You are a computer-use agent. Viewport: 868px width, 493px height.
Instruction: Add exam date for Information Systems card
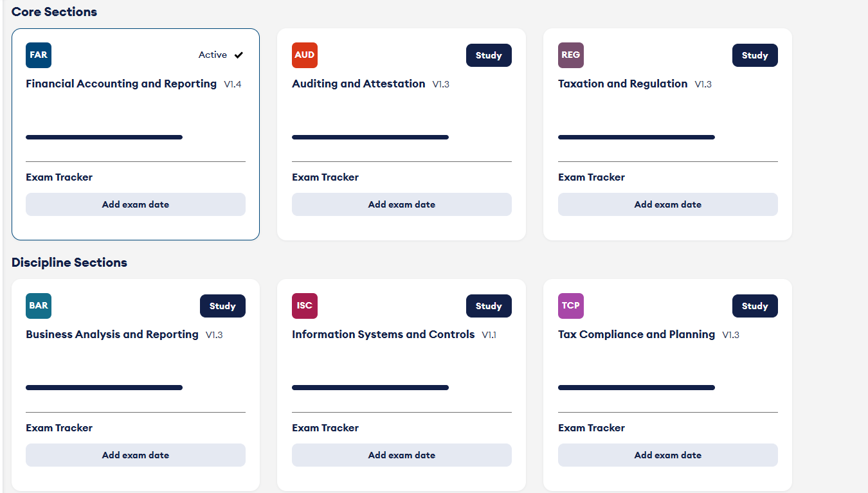point(402,455)
